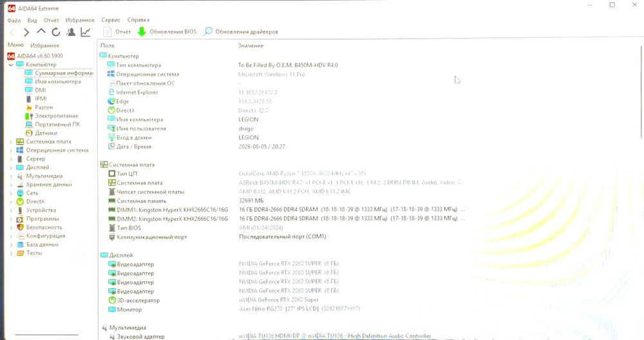
Task: Collapse the Компьютер tree node
Action: (x=11, y=65)
